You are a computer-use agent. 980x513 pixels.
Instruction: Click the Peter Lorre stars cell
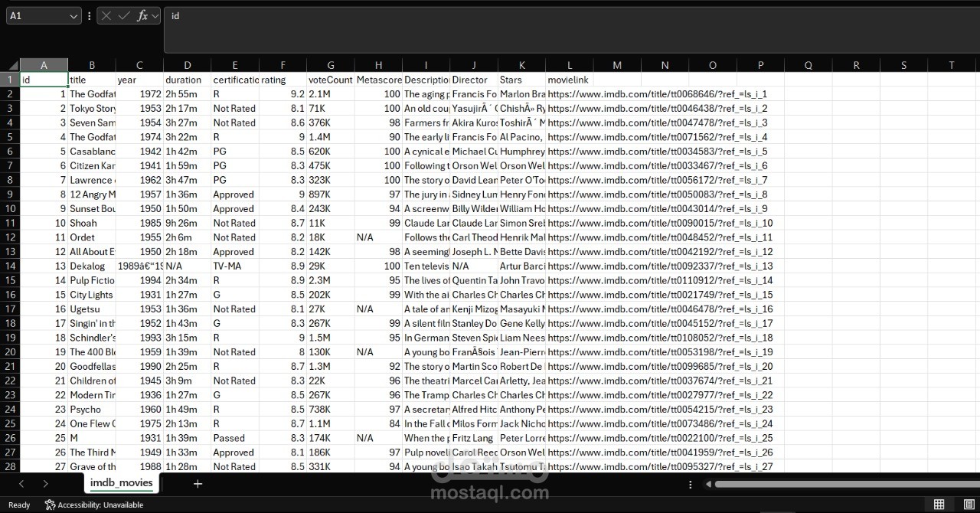tap(521, 438)
